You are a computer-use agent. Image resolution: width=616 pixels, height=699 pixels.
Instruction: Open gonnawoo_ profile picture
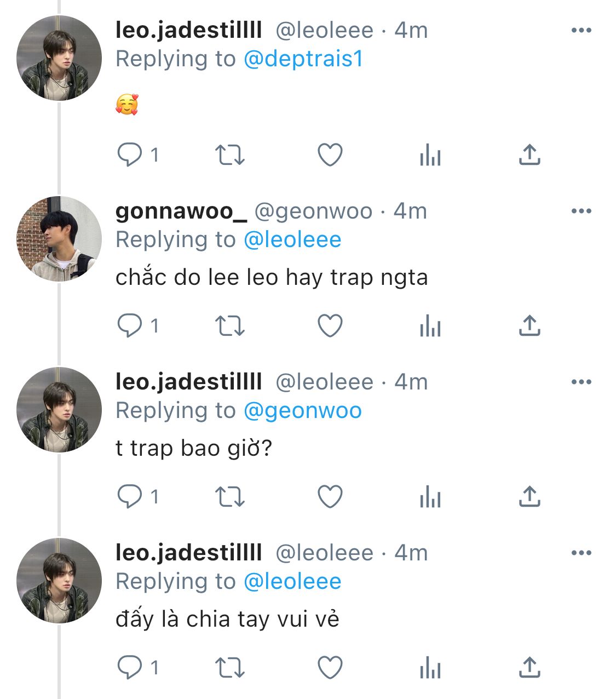pyautogui.click(x=59, y=239)
